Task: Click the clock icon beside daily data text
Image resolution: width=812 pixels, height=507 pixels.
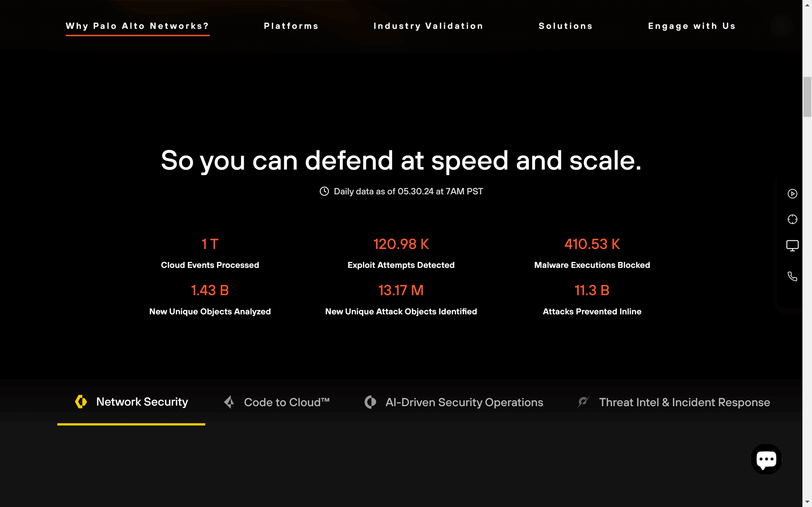Action: click(x=324, y=191)
